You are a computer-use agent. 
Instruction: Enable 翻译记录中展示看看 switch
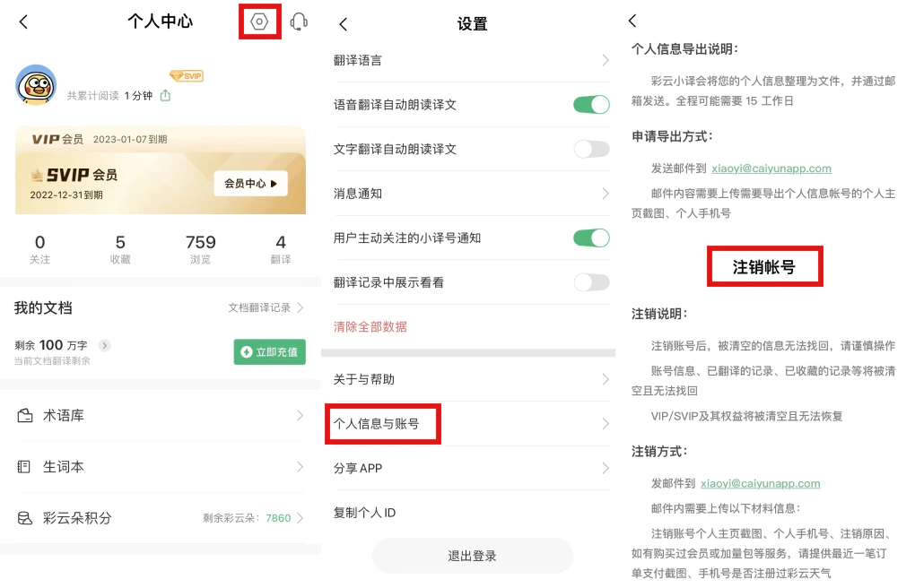591,282
